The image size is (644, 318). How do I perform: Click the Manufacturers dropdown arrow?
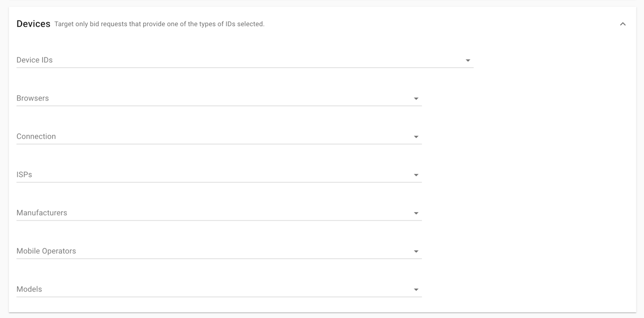pos(416,213)
